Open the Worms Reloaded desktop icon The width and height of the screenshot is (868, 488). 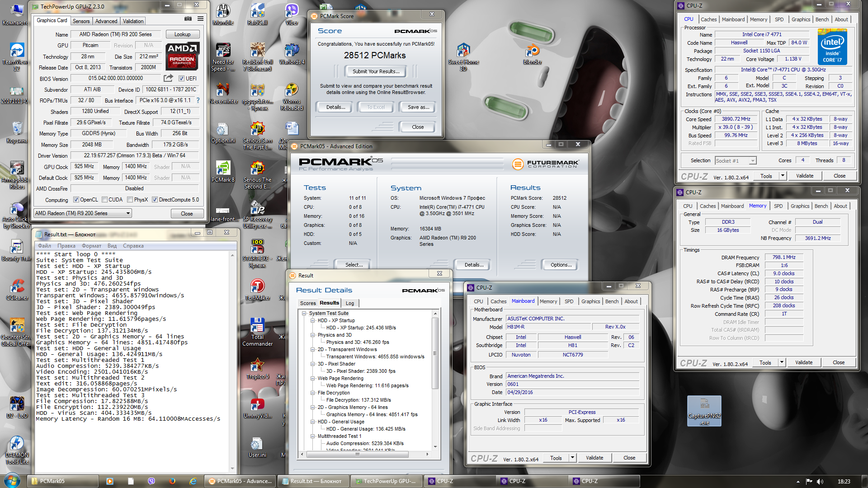tap(292, 96)
